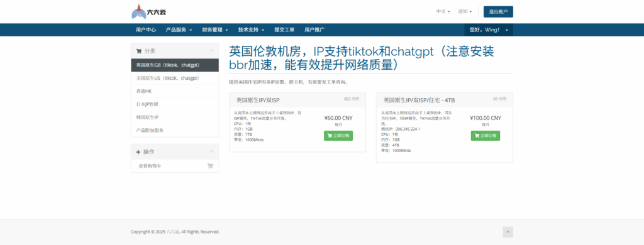Open the 通知 notifications dropdown
This screenshot has height=245, width=644.
pos(465,11)
